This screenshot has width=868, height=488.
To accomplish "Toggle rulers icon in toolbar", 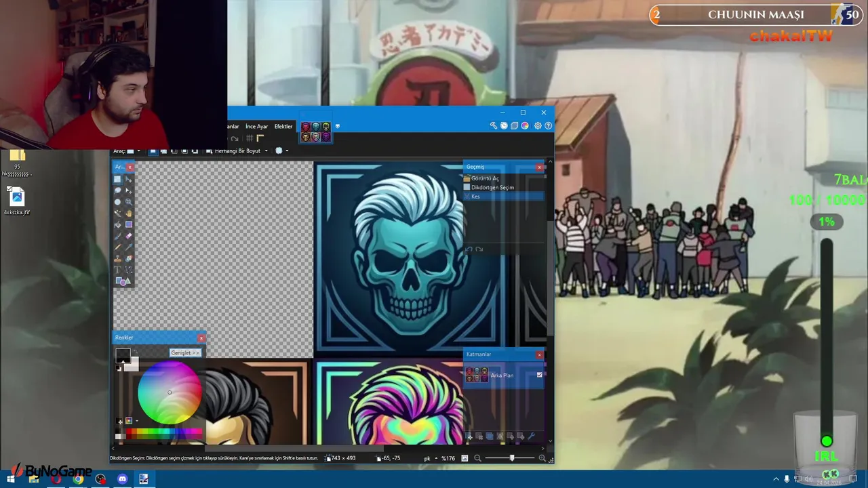I will (x=260, y=138).
